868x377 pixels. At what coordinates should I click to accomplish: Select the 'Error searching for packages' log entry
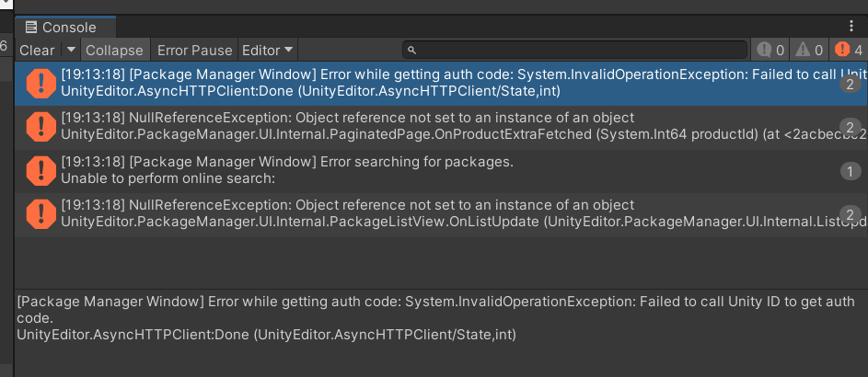tap(368, 170)
